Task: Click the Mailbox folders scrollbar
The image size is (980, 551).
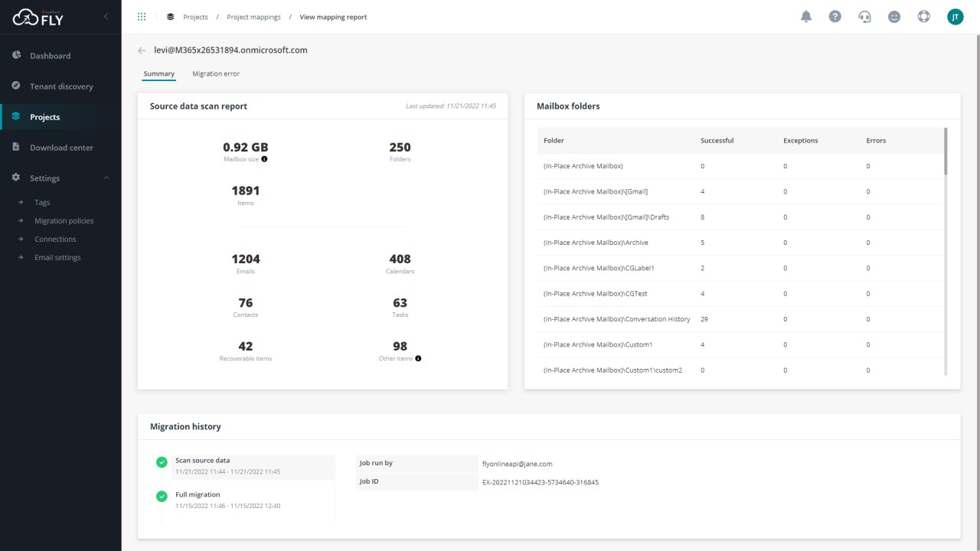Action: (946, 152)
